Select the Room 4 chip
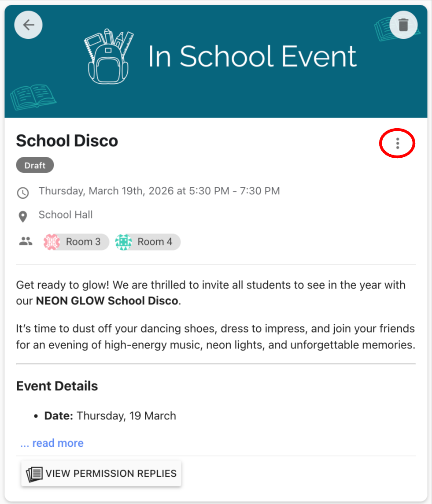This screenshot has width=432, height=504. click(x=154, y=242)
